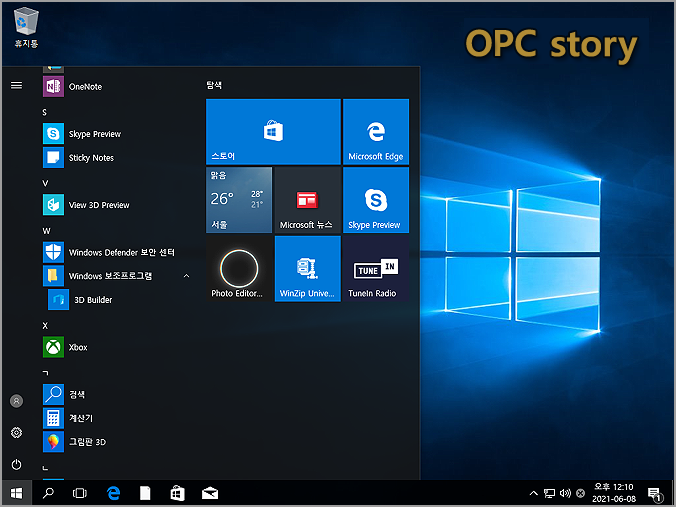Open the 검색 magnifier app icon
This screenshot has height=507, width=676.
coord(53,394)
